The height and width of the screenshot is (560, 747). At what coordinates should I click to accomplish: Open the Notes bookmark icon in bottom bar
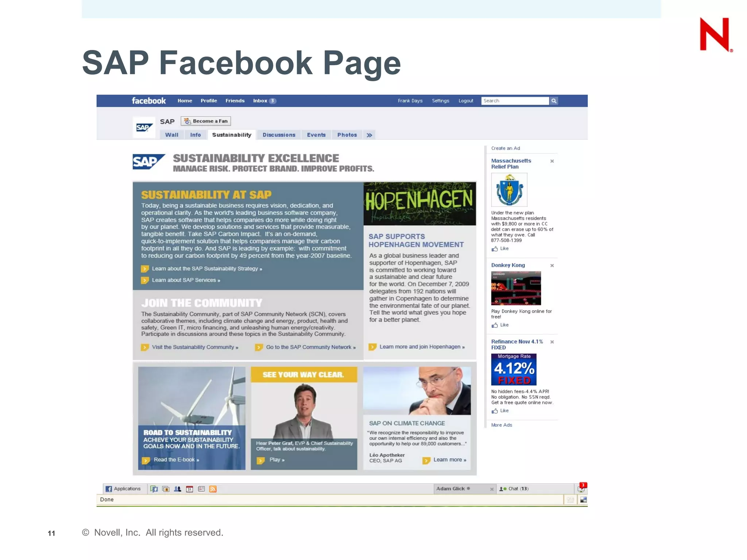[201, 489]
